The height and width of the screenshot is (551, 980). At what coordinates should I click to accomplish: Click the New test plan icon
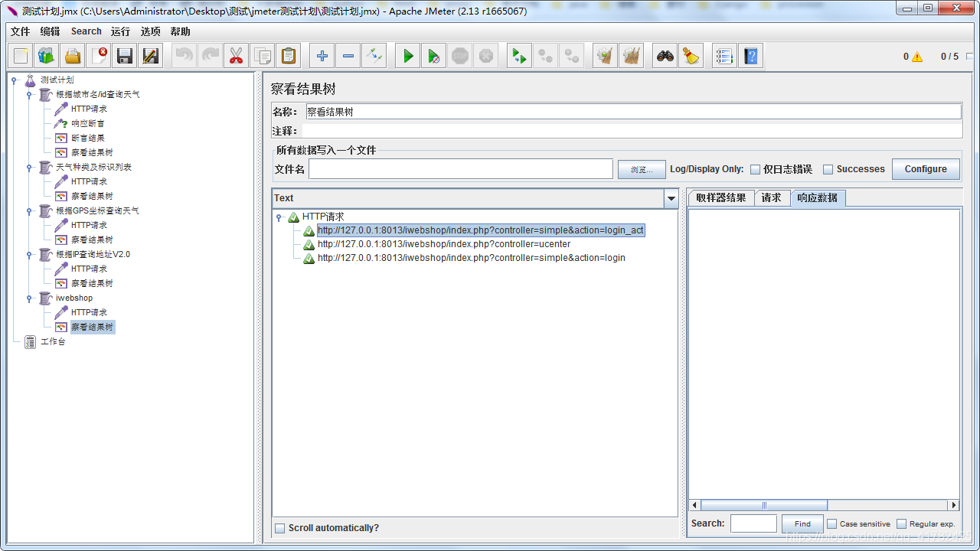tap(21, 56)
